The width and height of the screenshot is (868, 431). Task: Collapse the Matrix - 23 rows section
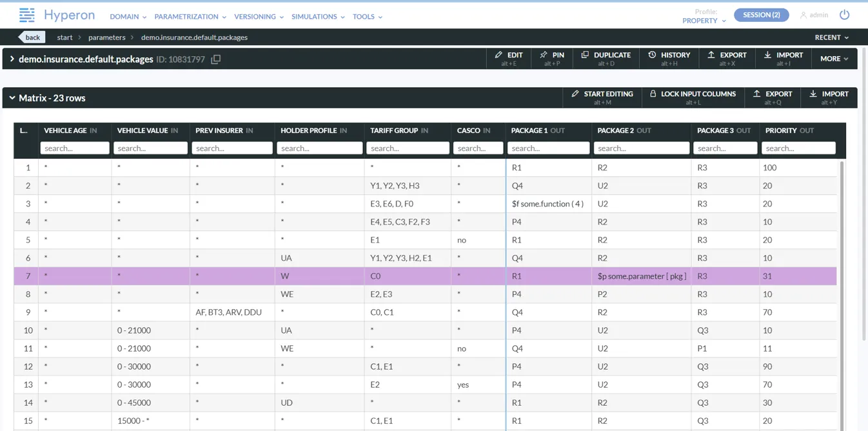pos(12,98)
